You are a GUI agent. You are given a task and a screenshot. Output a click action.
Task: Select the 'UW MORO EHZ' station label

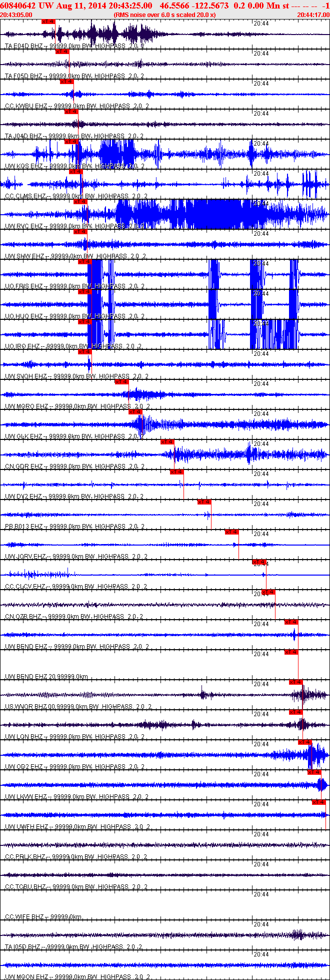tap(27, 406)
